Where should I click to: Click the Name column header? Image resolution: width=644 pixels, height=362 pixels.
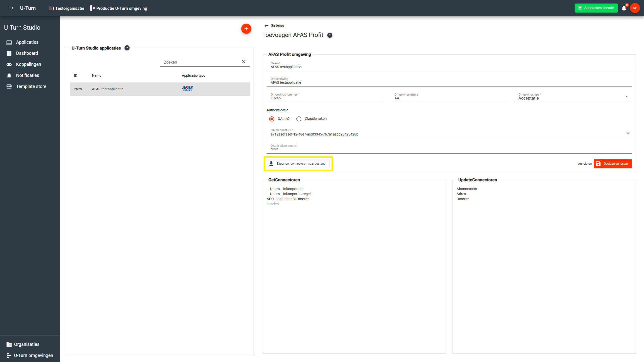pyautogui.click(x=97, y=75)
